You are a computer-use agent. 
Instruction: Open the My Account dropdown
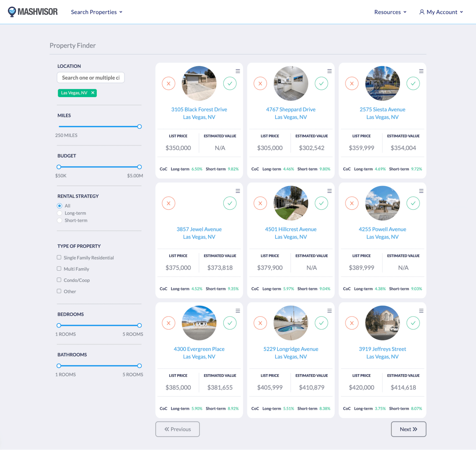441,12
